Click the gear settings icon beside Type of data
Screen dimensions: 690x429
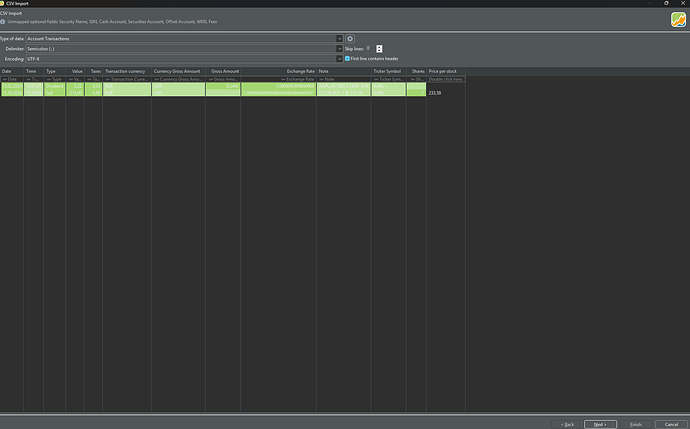coord(350,38)
